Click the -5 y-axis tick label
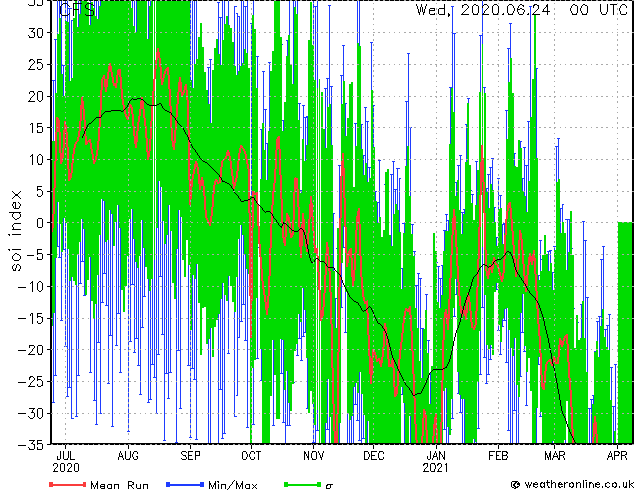Image resolution: width=634 pixels, height=490 pixels. (35, 255)
